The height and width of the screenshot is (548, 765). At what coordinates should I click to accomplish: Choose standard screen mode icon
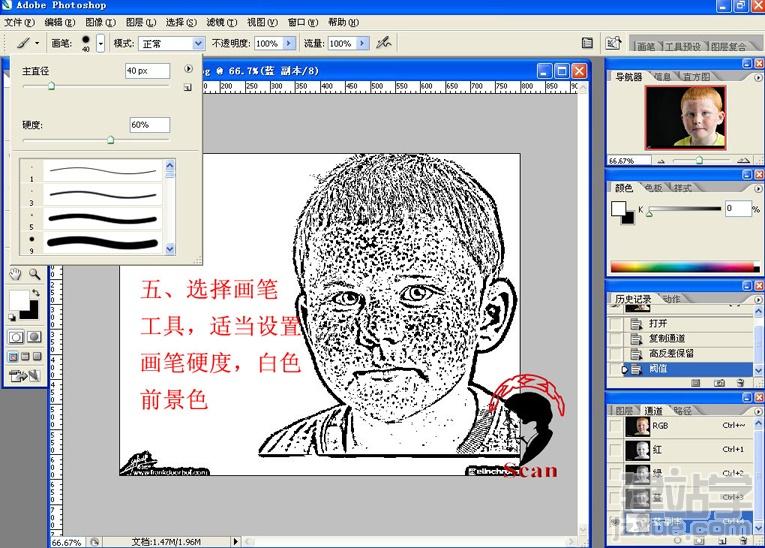(x=13, y=357)
